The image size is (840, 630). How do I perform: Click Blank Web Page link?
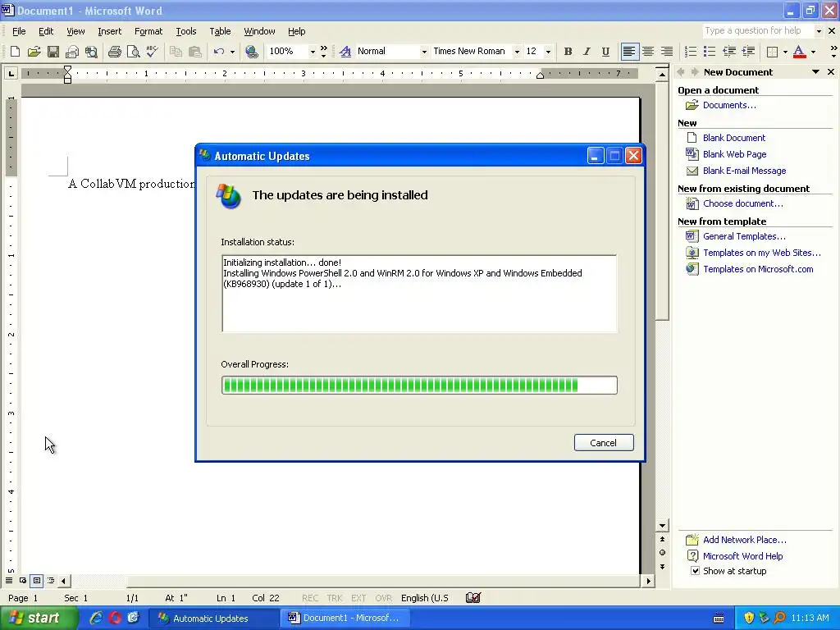(734, 154)
